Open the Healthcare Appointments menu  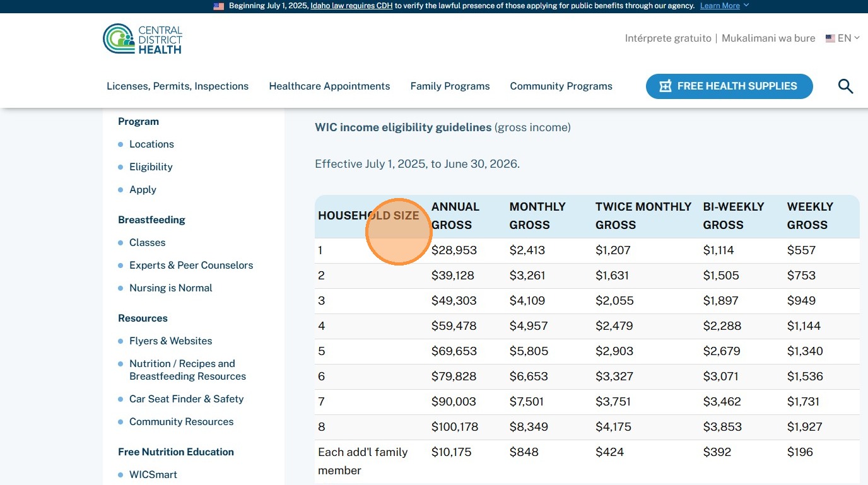pyautogui.click(x=329, y=86)
